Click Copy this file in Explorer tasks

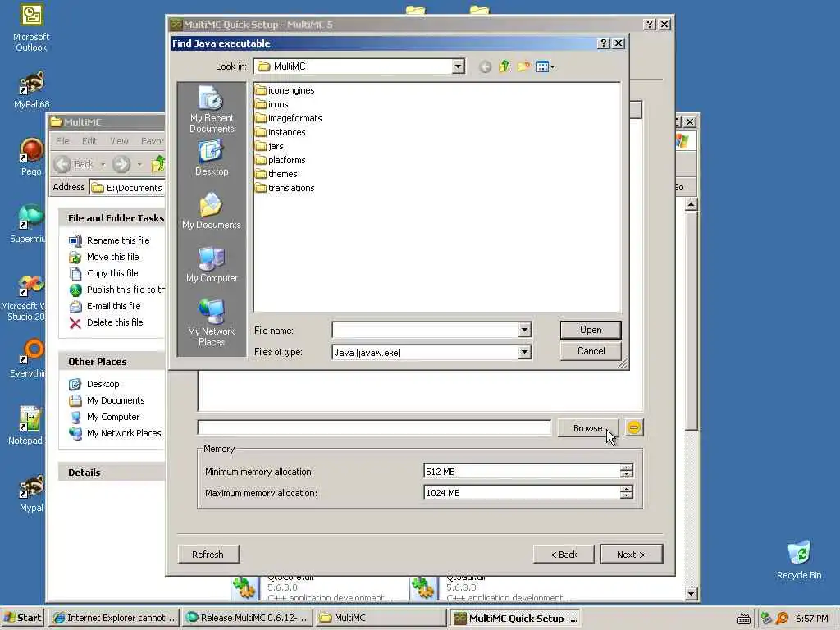(112, 273)
